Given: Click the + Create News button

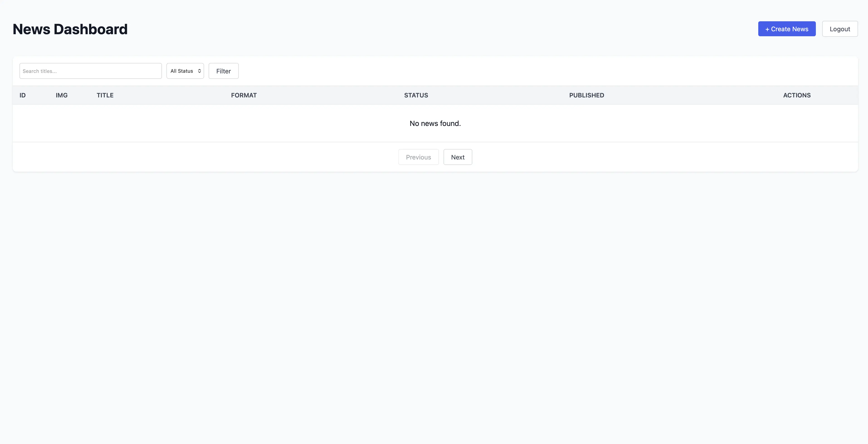Looking at the screenshot, I should pos(786,29).
